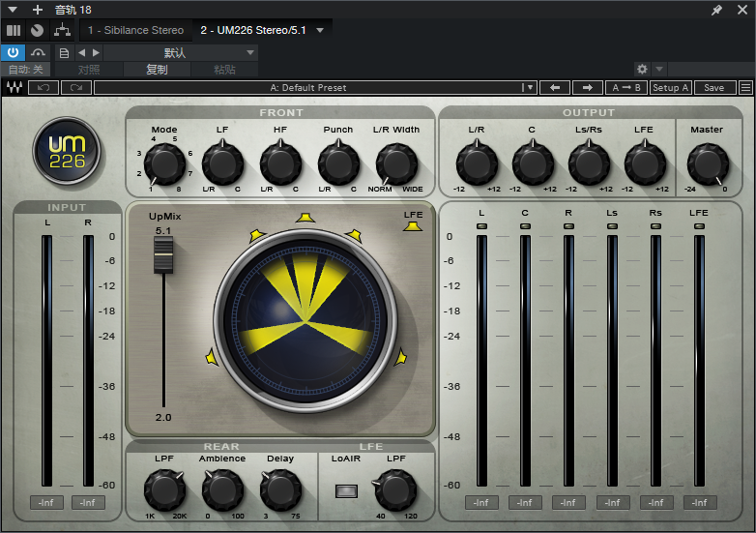The width and height of the screenshot is (756, 533).
Task: Load next Waves preset right arrow
Action: coord(587,87)
